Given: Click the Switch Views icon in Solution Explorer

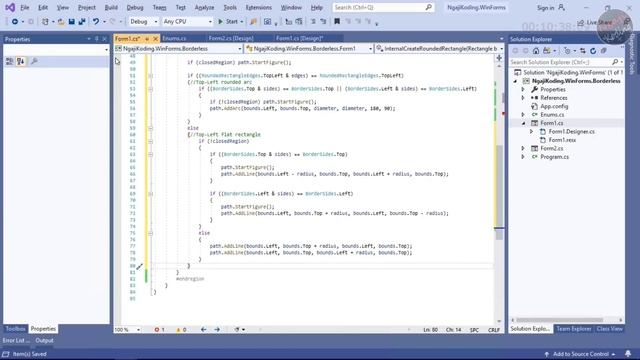Looking at the screenshot, I should [547, 51].
